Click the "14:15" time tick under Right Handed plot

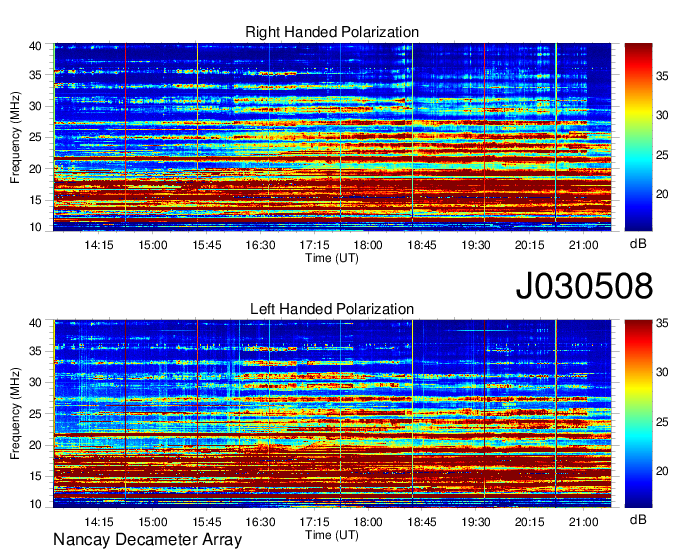click(99, 245)
